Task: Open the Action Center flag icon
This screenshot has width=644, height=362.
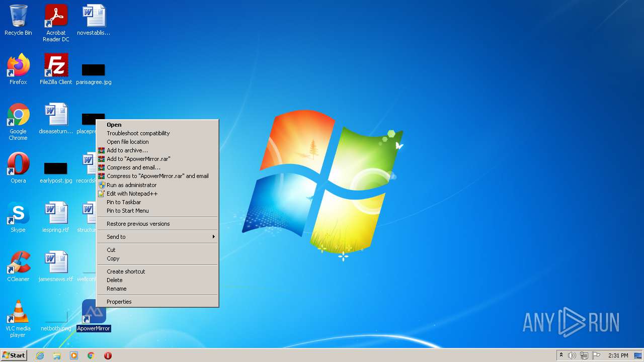Action: pos(597,355)
